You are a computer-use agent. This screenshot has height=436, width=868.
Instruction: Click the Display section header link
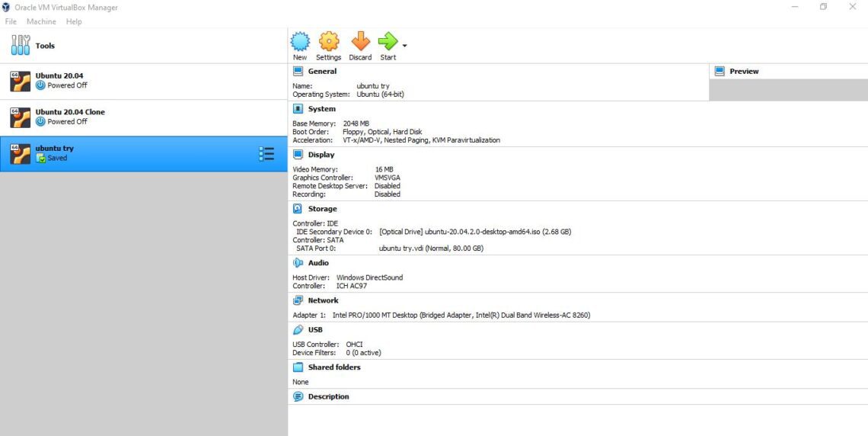pyautogui.click(x=321, y=155)
